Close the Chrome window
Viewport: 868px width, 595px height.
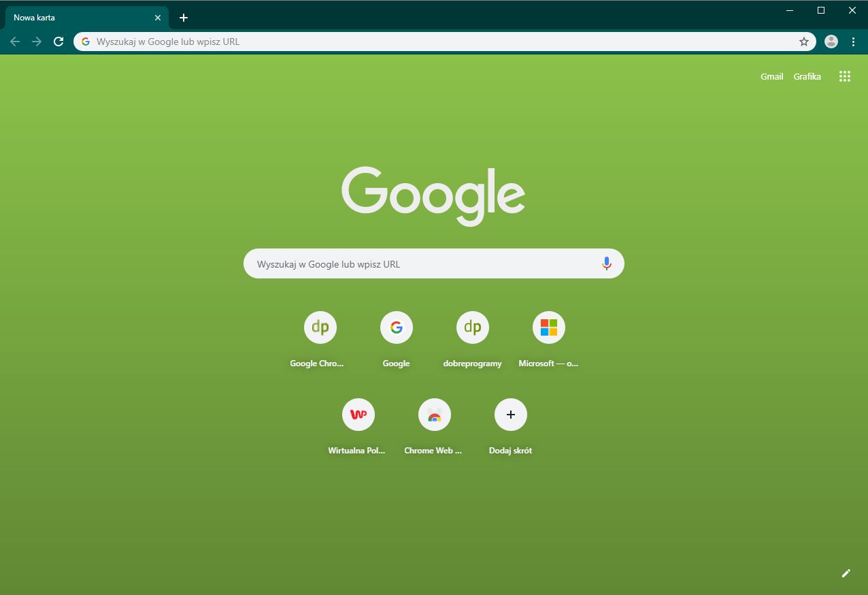(852, 10)
